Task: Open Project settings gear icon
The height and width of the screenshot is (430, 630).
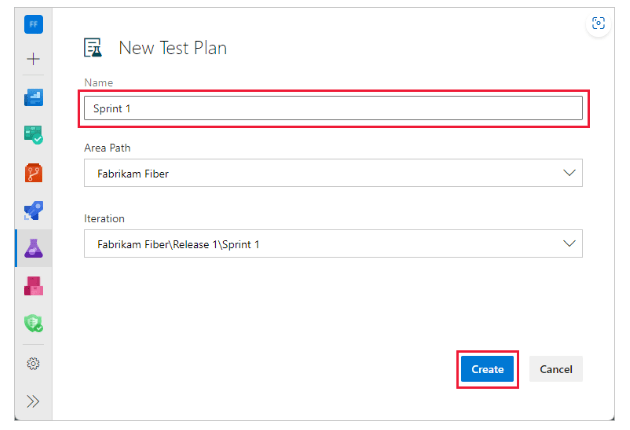Action: click(x=33, y=363)
